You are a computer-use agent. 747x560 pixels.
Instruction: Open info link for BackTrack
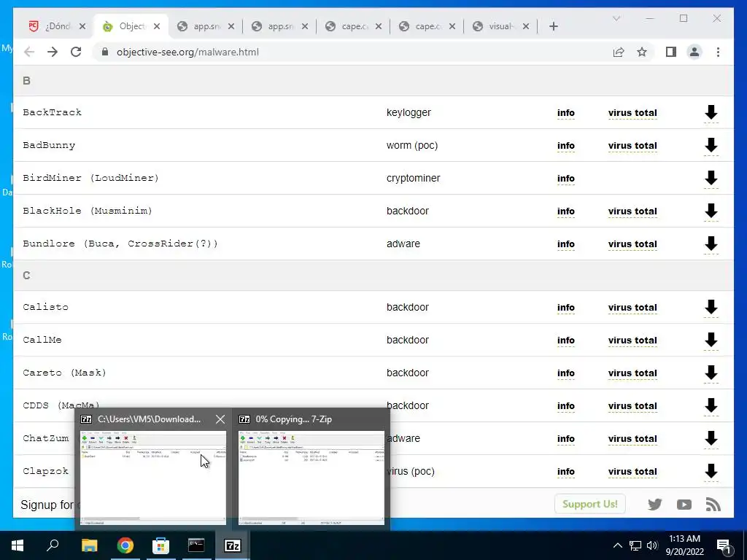pyautogui.click(x=566, y=113)
